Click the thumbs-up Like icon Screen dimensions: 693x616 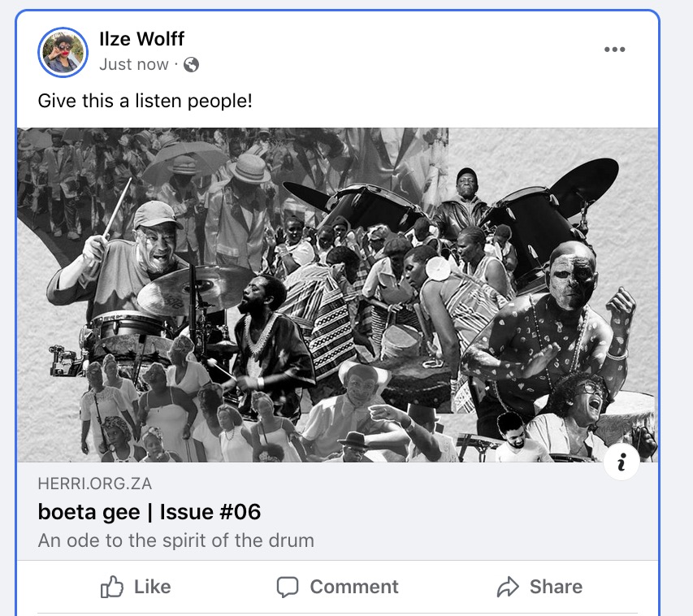click(112, 587)
